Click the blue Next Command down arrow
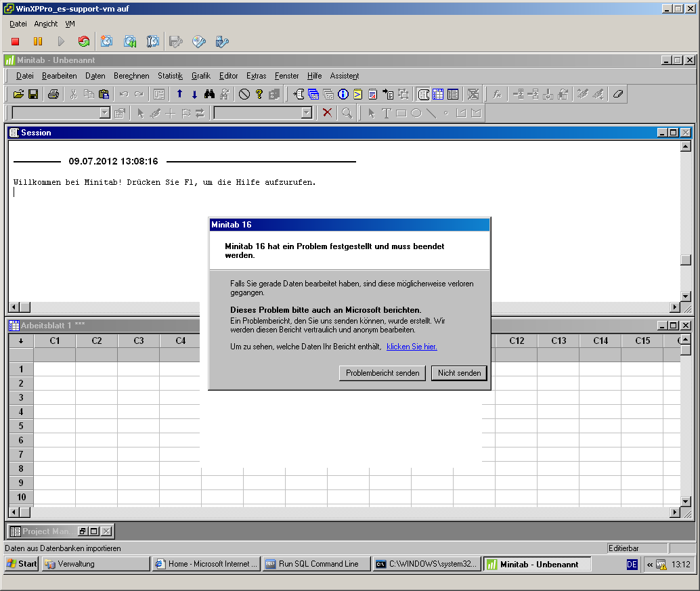This screenshot has width=700, height=591. tap(195, 94)
